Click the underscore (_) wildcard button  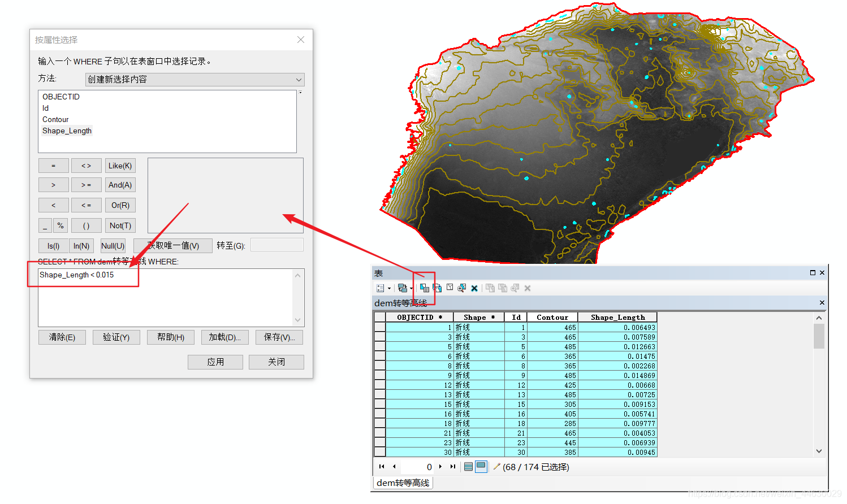pos(45,225)
